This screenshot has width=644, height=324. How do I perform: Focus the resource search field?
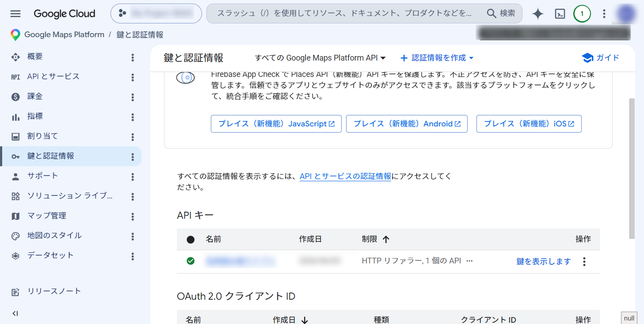(345, 14)
